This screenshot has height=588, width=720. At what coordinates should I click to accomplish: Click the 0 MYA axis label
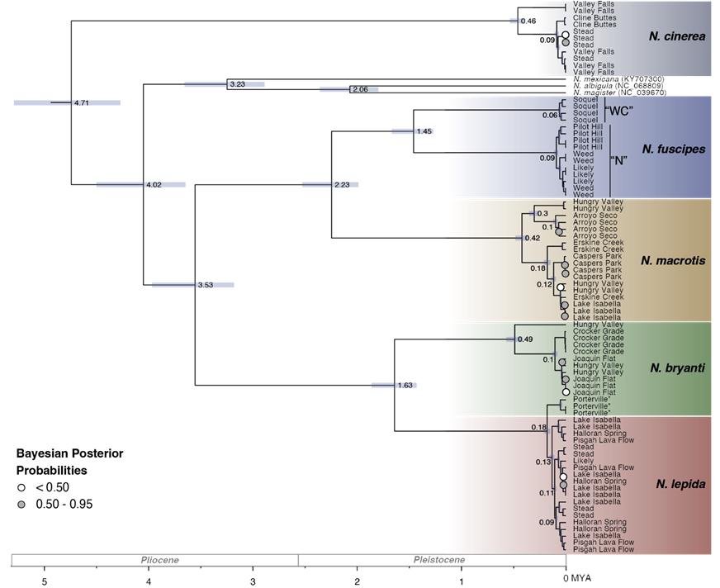pos(577,578)
